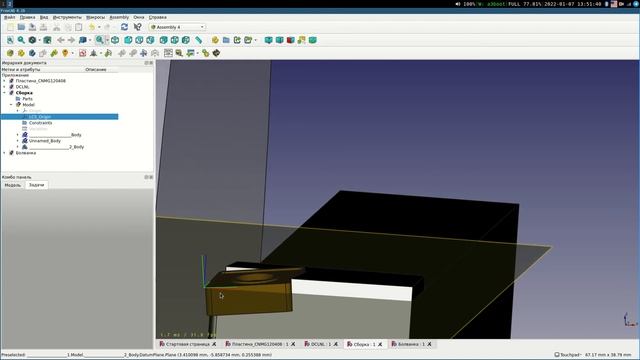
Task: Click the volume speaker icon in system bar
Action: (458, 4)
